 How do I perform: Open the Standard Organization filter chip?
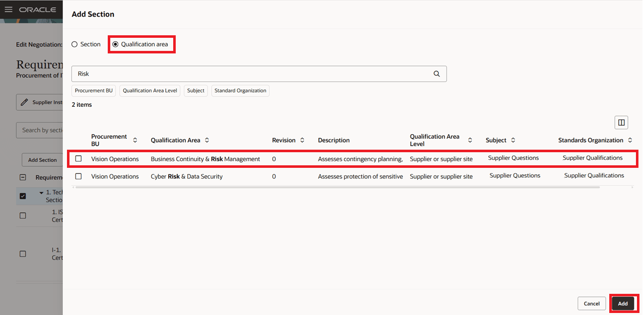[240, 91]
